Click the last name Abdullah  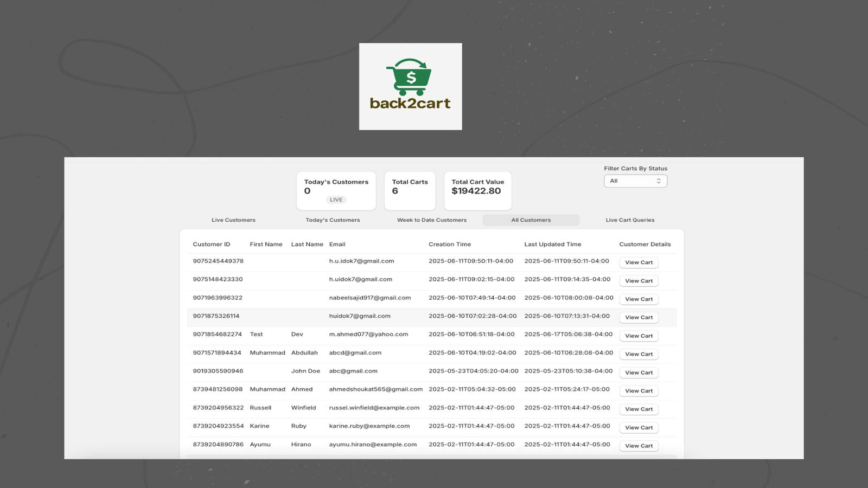coord(304,353)
